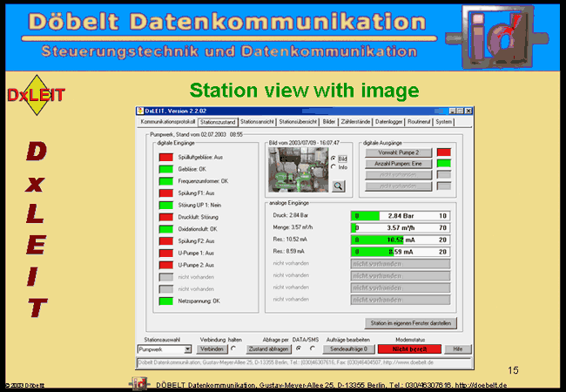
Task: Toggle the Verbindung halten radio button
Action: tap(234, 348)
